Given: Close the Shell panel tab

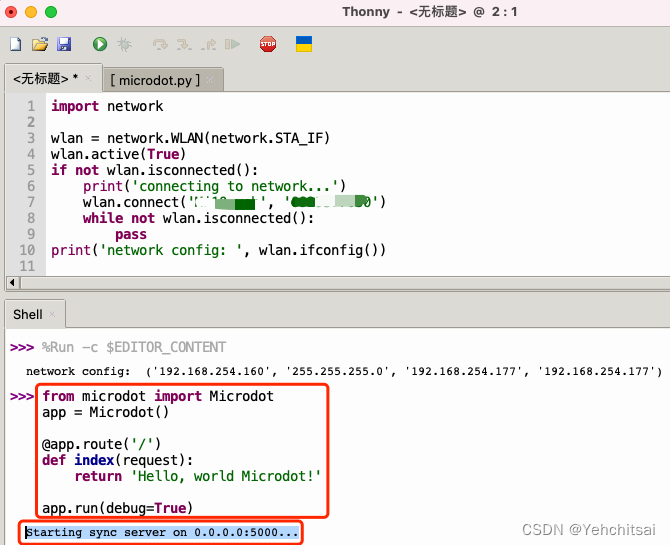Looking at the screenshot, I should click(x=52, y=314).
